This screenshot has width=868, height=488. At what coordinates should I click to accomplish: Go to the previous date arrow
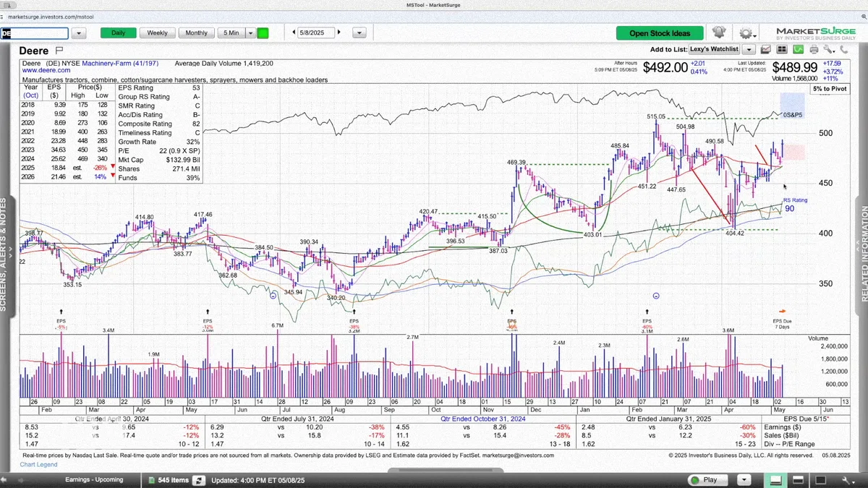[x=294, y=33]
